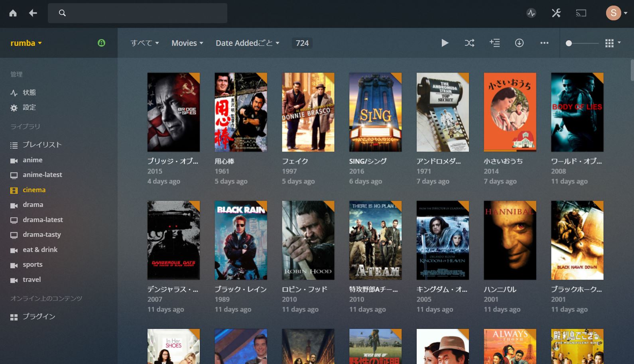Open the Kingdom of Heaven poster
This screenshot has height=364, width=634.
point(443,240)
